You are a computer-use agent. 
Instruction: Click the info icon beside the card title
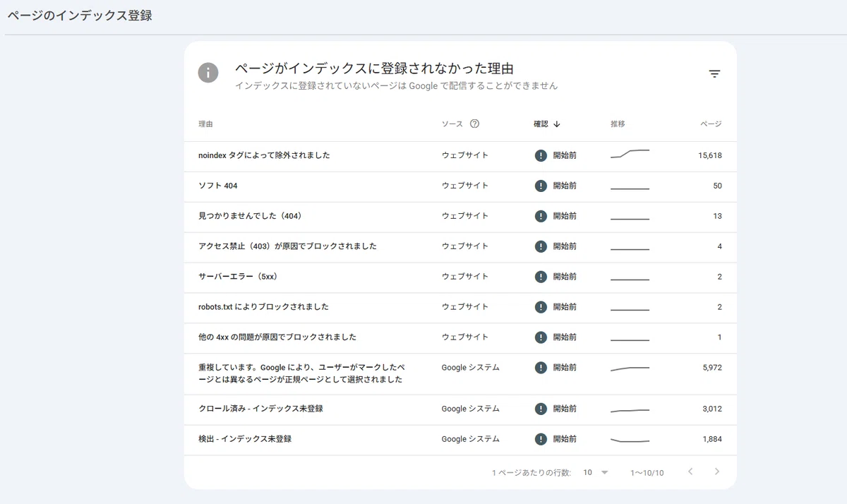pyautogui.click(x=208, y=73)
